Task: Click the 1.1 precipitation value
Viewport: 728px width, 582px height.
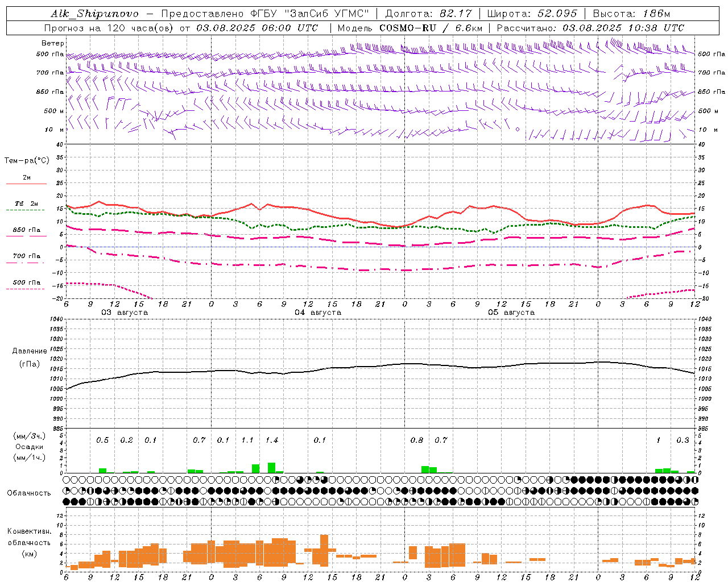Action: [247, 440]
